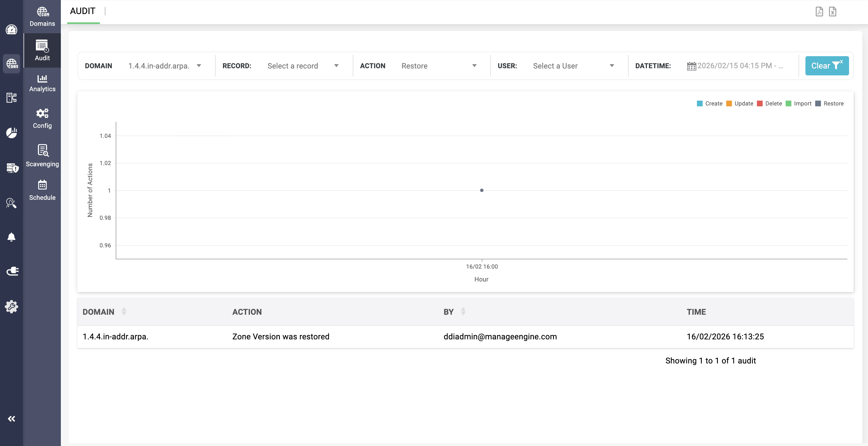868x446 pixels.
Task: Click the notifications bell icon
Action: (11, 237)
